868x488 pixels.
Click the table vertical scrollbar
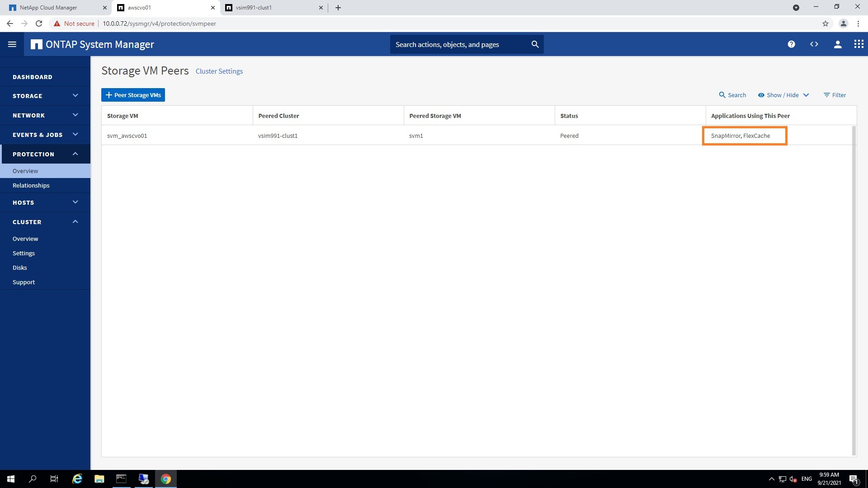(854, 289)
